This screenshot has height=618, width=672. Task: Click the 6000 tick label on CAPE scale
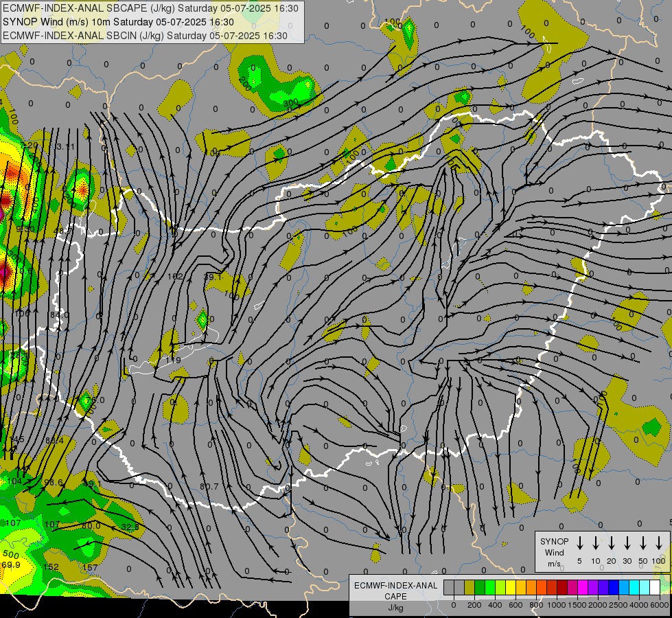pyautogui.click(x=660, y=605)
